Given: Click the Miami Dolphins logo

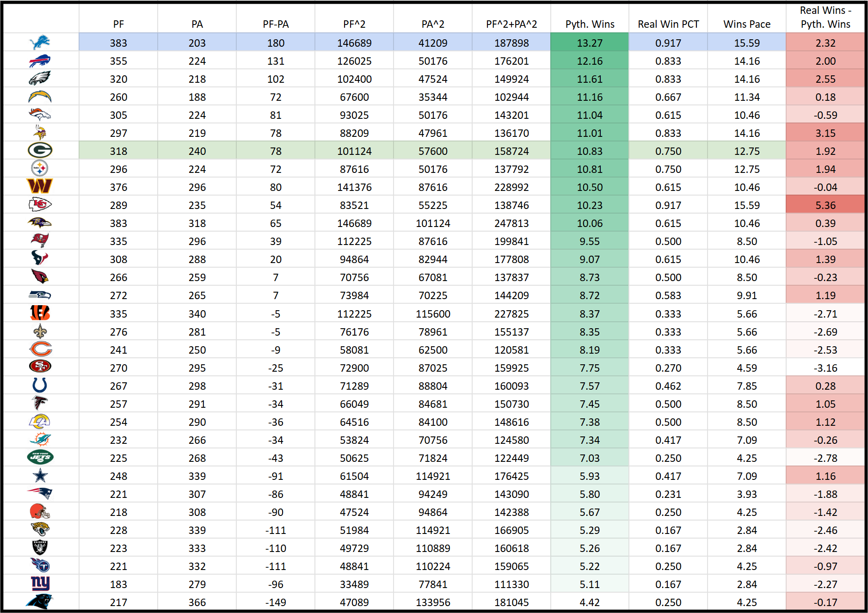Looking at the screenshot, I should (x=40, y=439).
